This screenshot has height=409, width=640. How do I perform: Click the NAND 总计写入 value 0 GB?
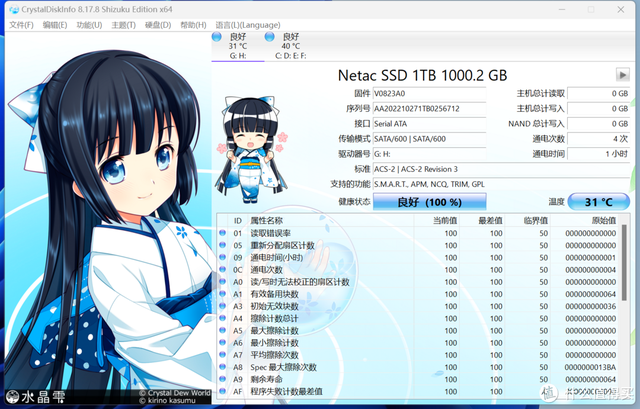(598, 124)
